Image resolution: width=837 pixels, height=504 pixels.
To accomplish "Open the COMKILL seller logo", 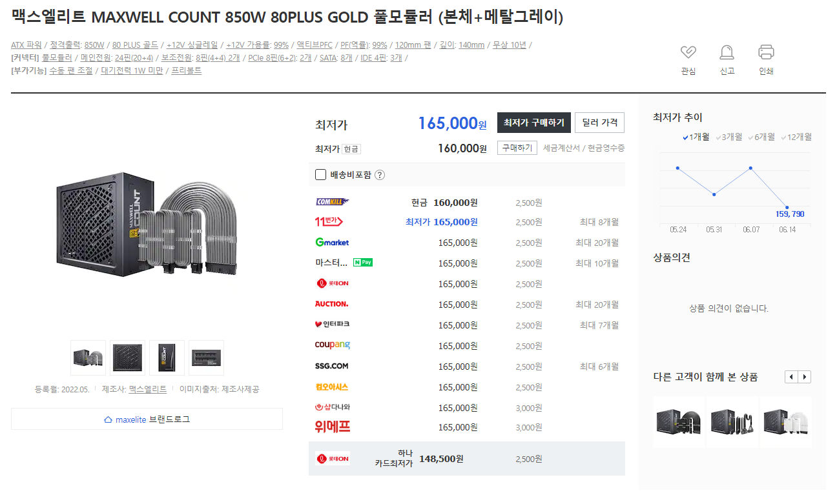I will coord(332,202).
